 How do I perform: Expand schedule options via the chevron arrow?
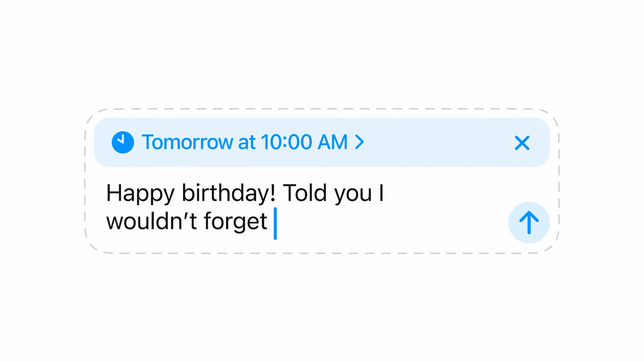point(359,142)
